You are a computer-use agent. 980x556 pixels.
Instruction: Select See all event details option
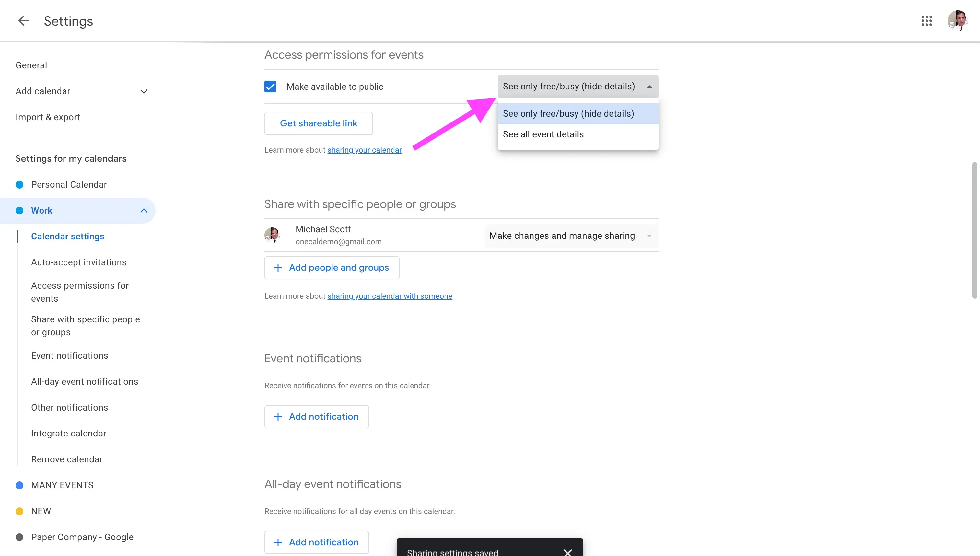click(543, 134)
